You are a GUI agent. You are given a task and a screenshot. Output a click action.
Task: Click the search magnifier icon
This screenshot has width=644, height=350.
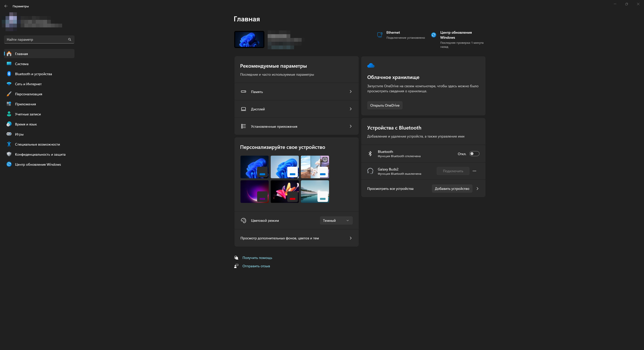[70, 39]
